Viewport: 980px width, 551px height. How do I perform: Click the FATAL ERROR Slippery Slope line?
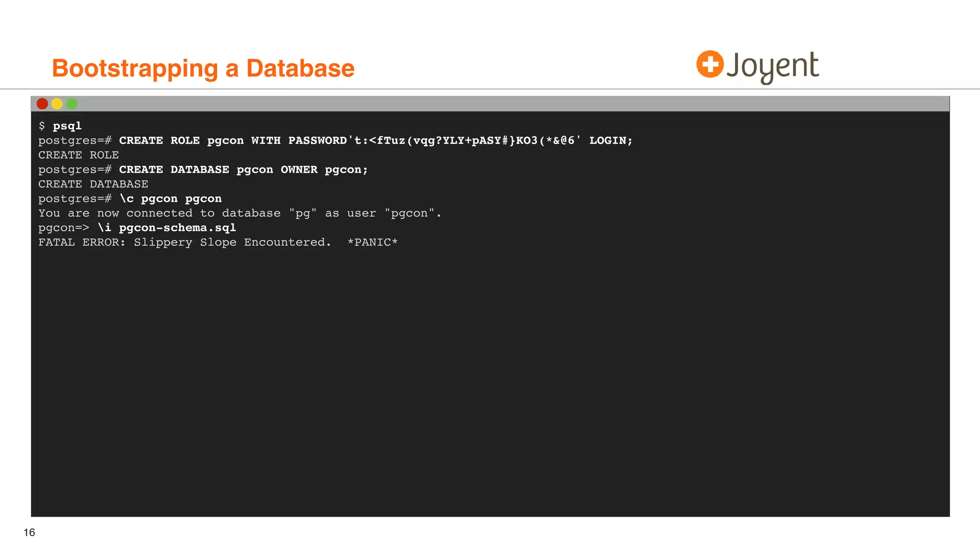184,242
